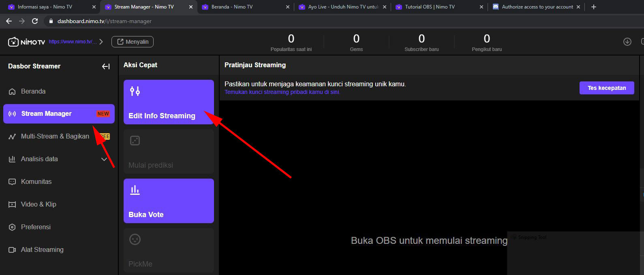Click the Popularitas saat ini counter

[x=291, y=43]
